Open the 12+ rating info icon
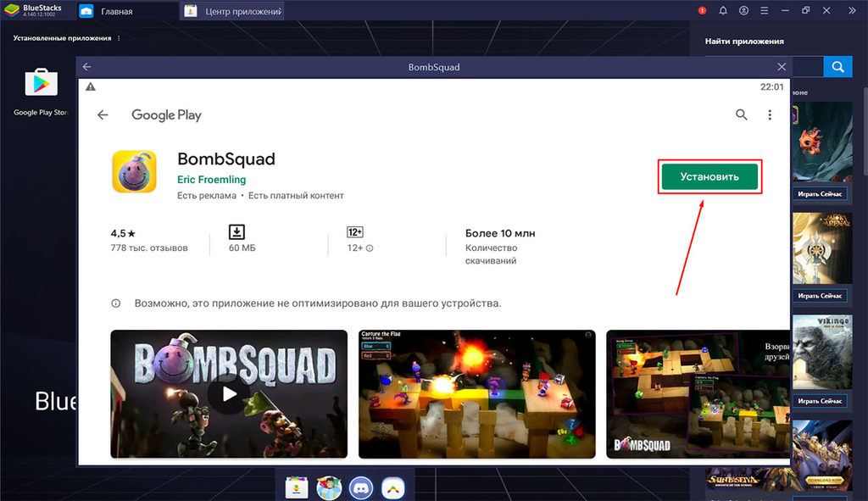868x501 pixels. click(x=370, y=248)
